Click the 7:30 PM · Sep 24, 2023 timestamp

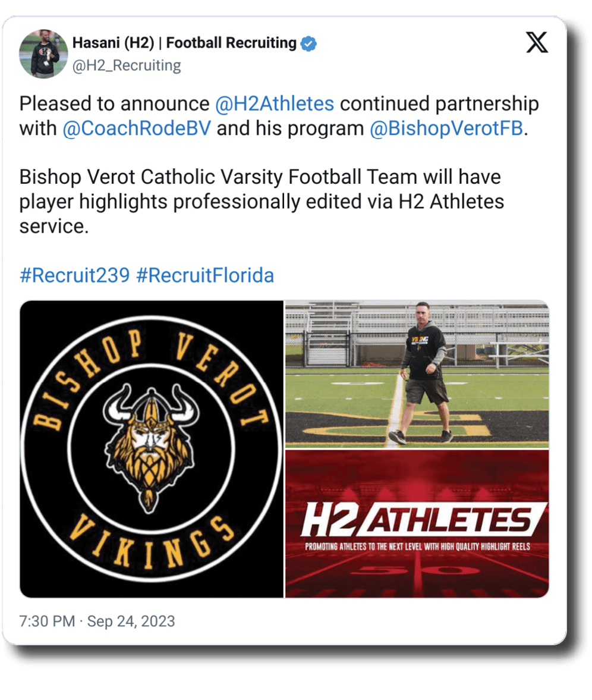pyautogui.click(x=97, y=621)
